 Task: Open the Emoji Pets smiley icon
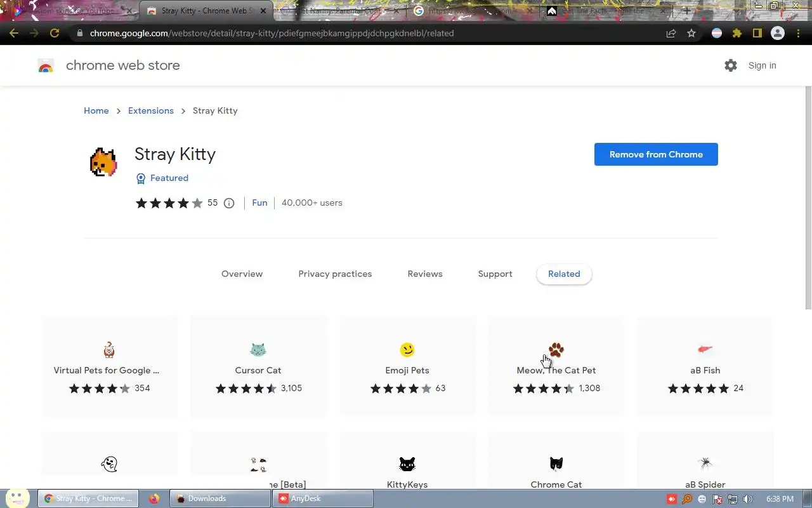tap(407, 349)
